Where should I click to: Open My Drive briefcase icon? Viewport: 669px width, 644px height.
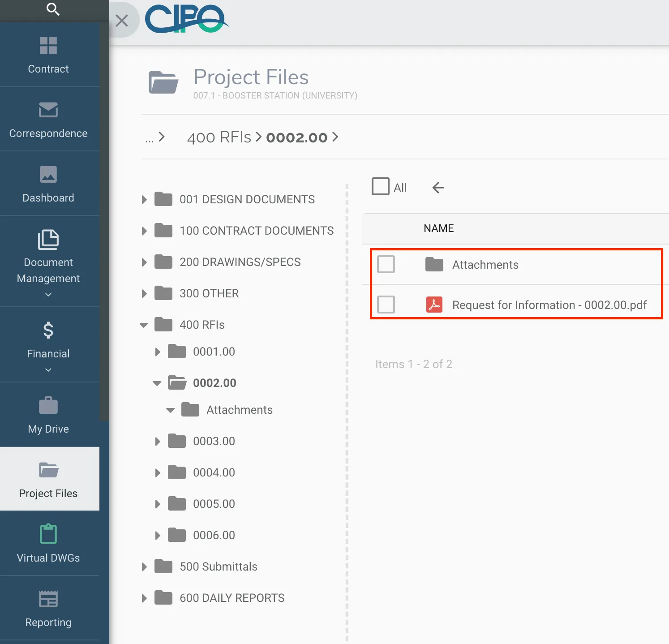[48, 405]
